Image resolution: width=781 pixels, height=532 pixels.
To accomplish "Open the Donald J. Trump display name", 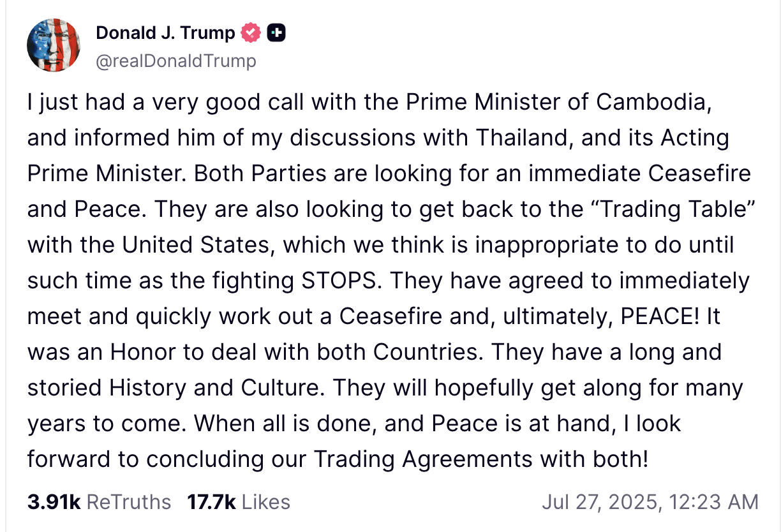I will [x=165, y=33].
